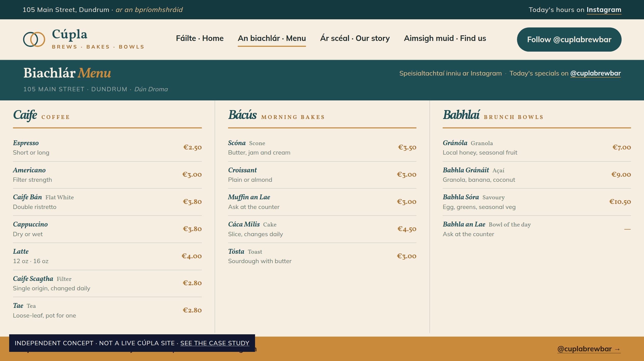The width and height of the screenshot is (644, 361).
Task: Click @cuplabrewbar arrow link in footer
Action: tap(589, 349)
